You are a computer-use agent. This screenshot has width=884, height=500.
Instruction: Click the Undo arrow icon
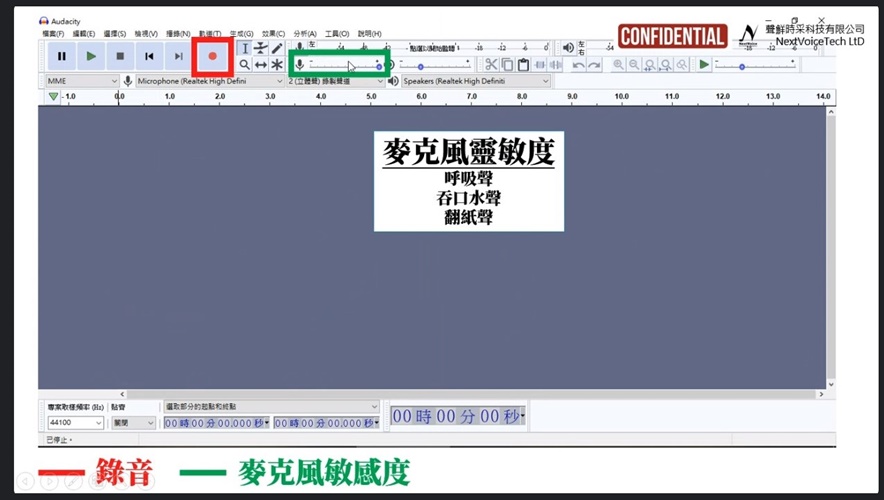(x=579, y=65)
